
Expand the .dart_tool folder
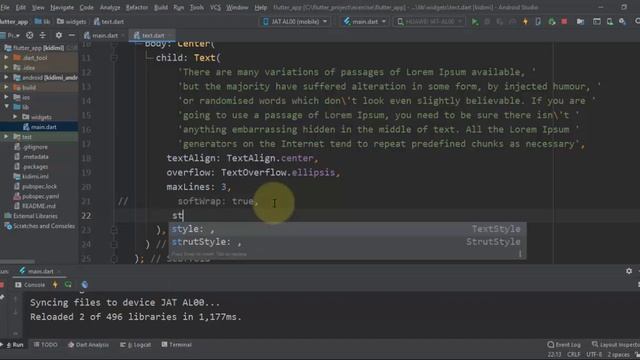coord(6,58)
